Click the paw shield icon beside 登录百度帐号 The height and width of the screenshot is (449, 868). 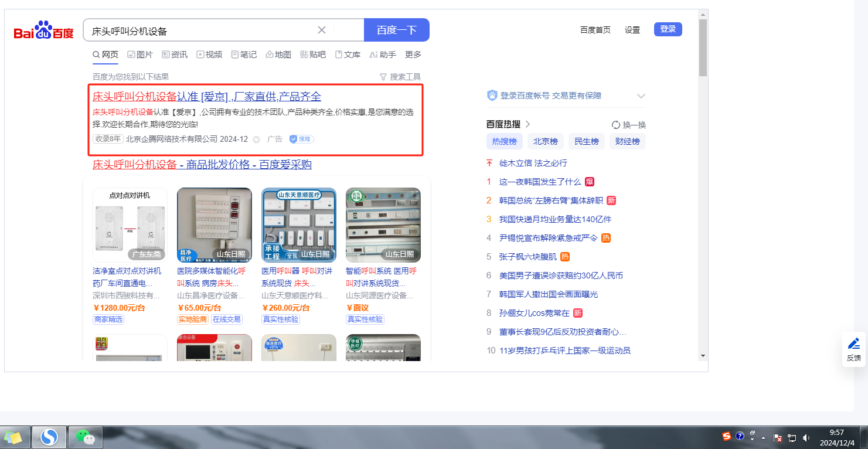(x=492, y=96)
